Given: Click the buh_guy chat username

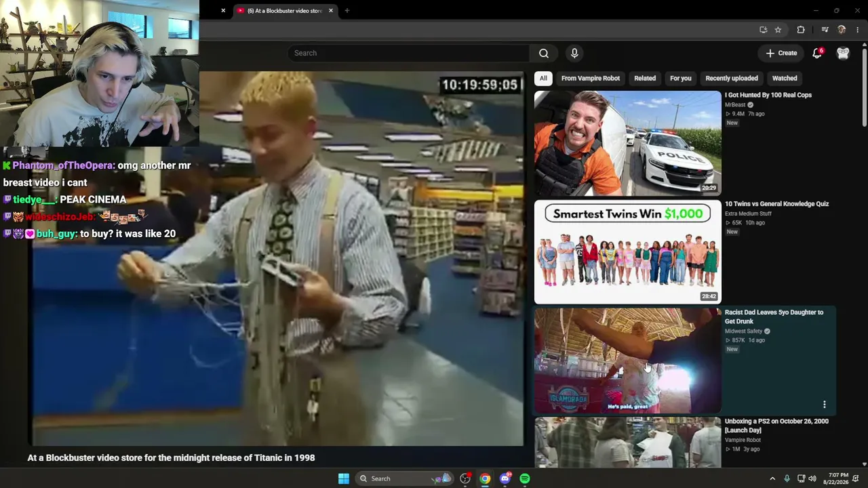Looking at the screenshot, I should click(56, 234).
